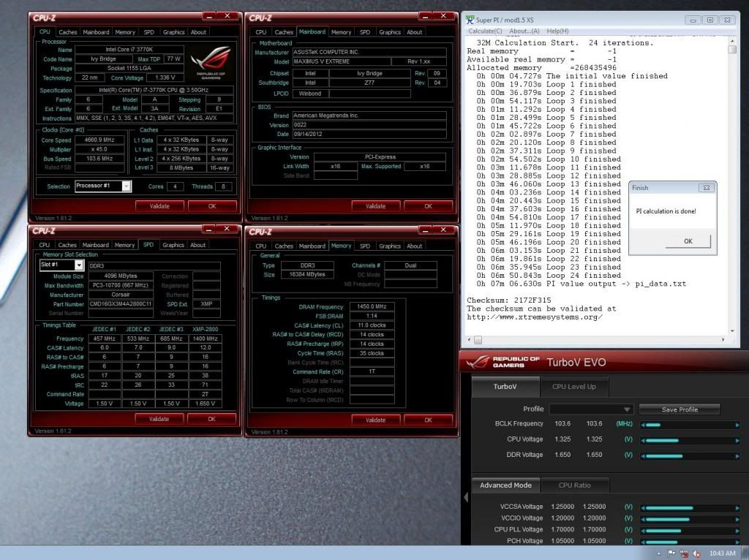Show hidden icons in system tray
Image resolution: width=749 pixels, height=560 pixels.
coord(659,554)
